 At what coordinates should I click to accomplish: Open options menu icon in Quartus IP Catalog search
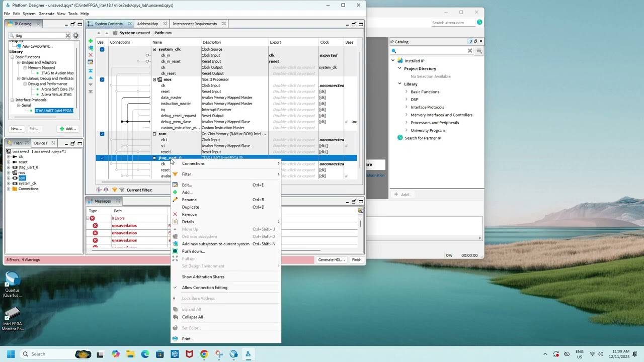click(479, 51)
